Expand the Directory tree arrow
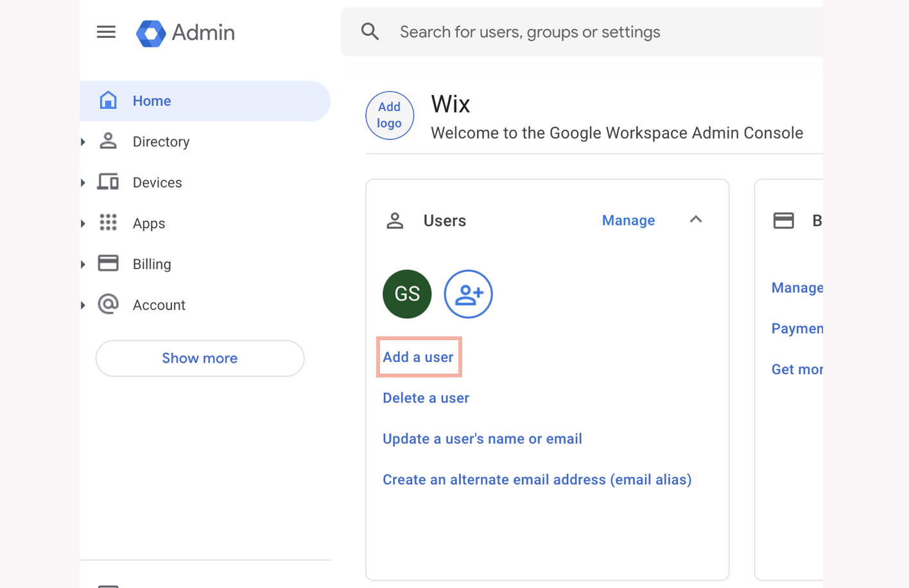Image resolution: width=909 pixels, height=588 pixels. pyautogui.click(x=83, y=142)
